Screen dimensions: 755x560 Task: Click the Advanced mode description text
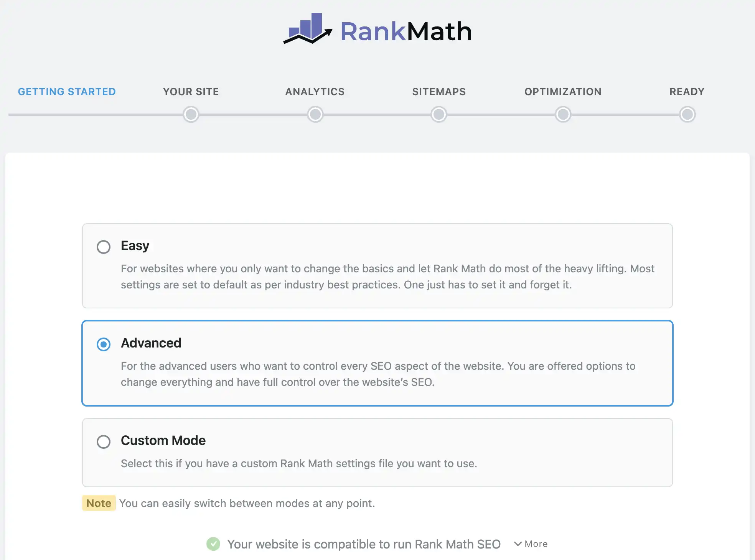click(x=378, y=374)
